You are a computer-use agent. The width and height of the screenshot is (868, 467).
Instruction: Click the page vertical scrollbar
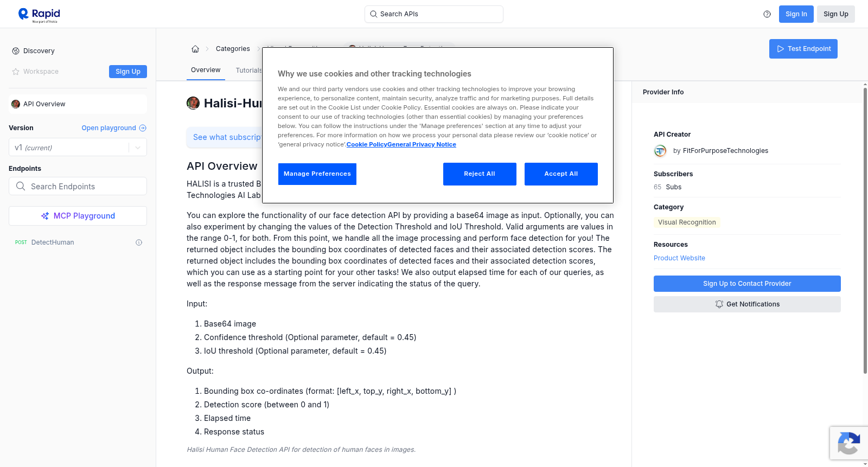pyautogui.click(x=865, y=231)
